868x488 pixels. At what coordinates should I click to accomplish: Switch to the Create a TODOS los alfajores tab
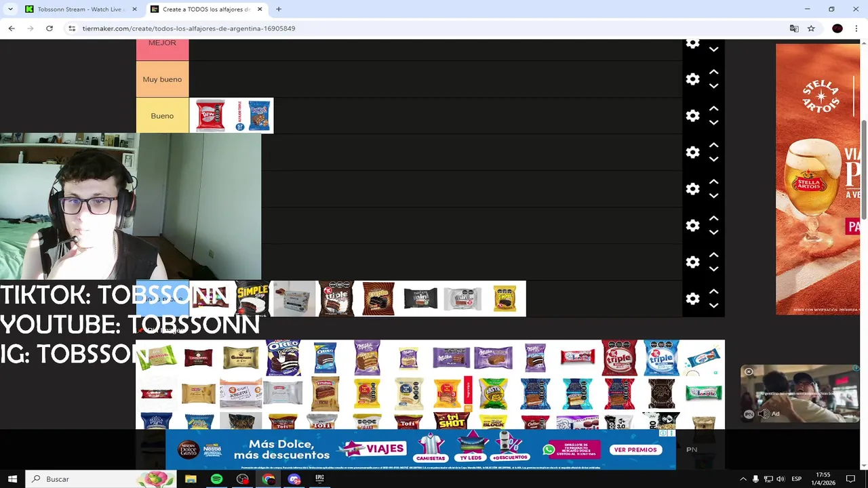[206, 9]
